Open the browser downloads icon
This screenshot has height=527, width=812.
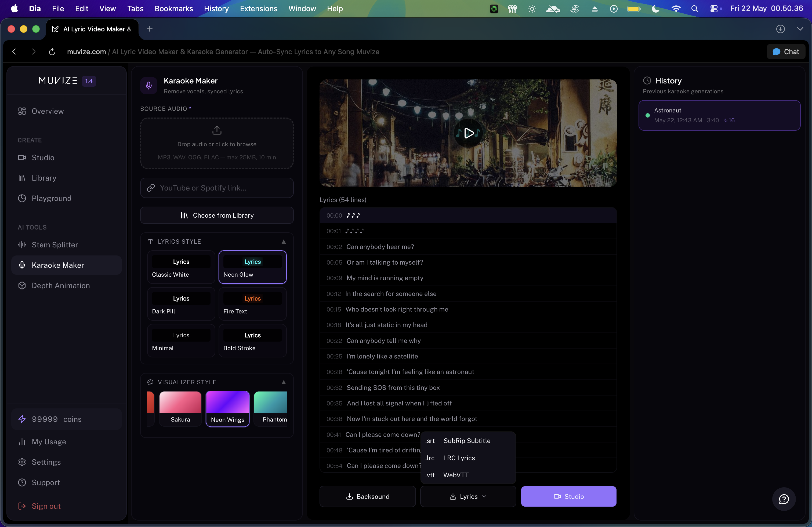click(780, 29)
